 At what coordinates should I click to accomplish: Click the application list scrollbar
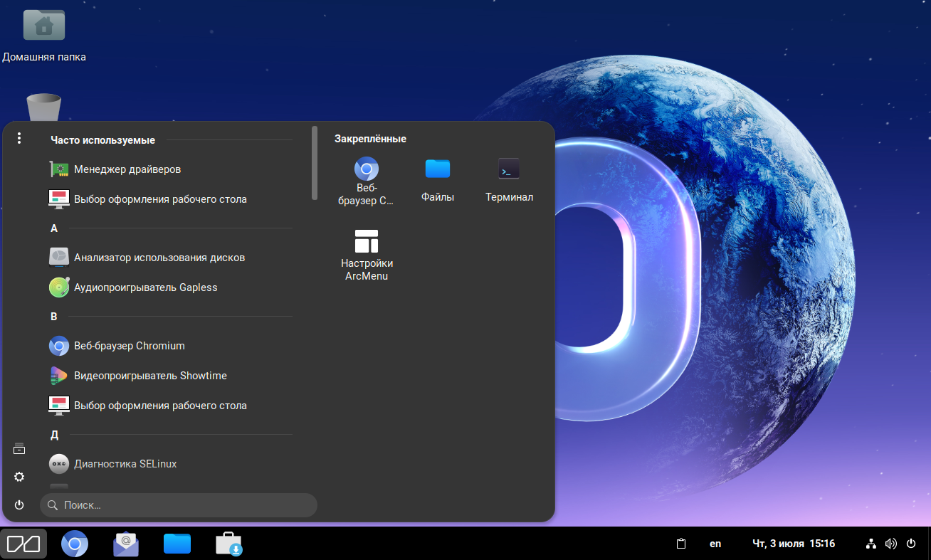click(315, 164)
